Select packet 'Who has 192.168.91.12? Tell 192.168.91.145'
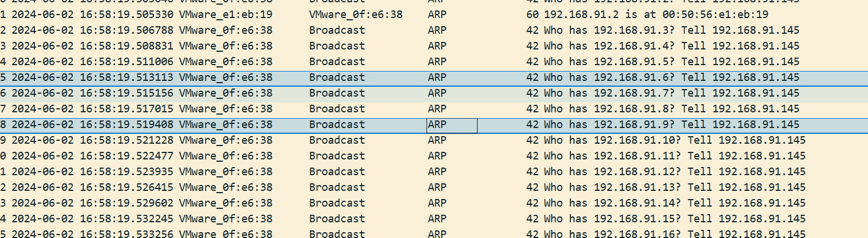Viewport: 868px width, 238px height. 434,172
